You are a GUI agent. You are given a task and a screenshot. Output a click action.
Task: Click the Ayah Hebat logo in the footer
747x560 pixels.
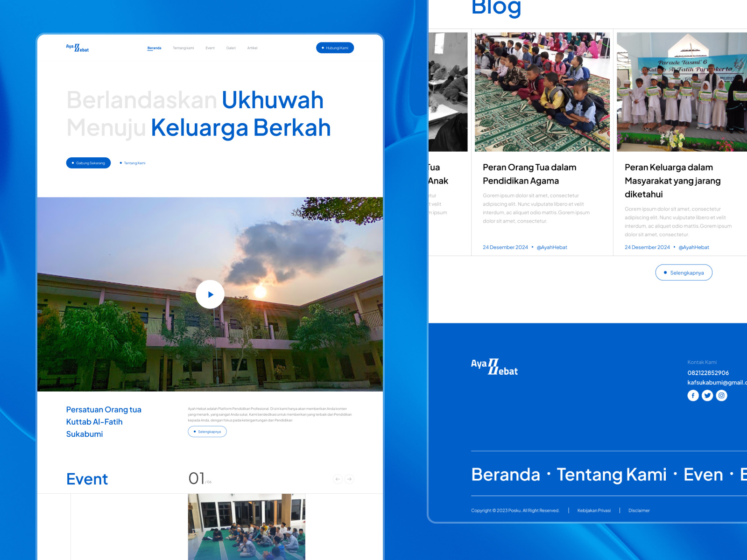click(494, 368)
